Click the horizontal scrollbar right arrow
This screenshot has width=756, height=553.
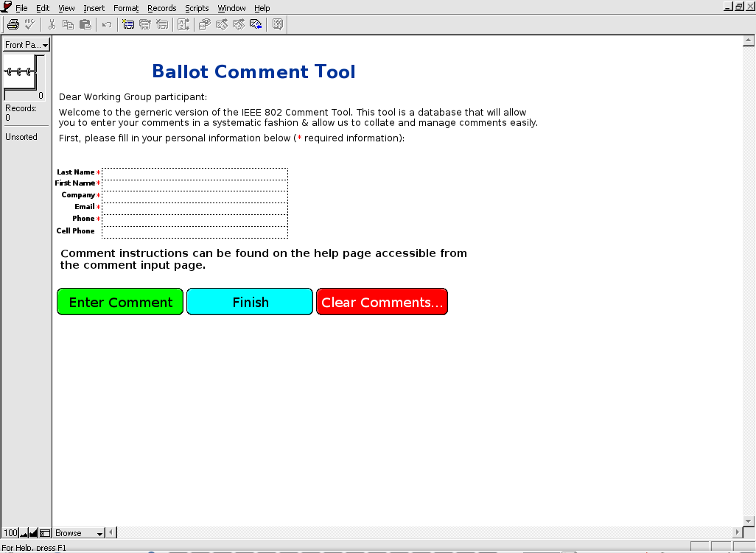(x=737, y=532)
